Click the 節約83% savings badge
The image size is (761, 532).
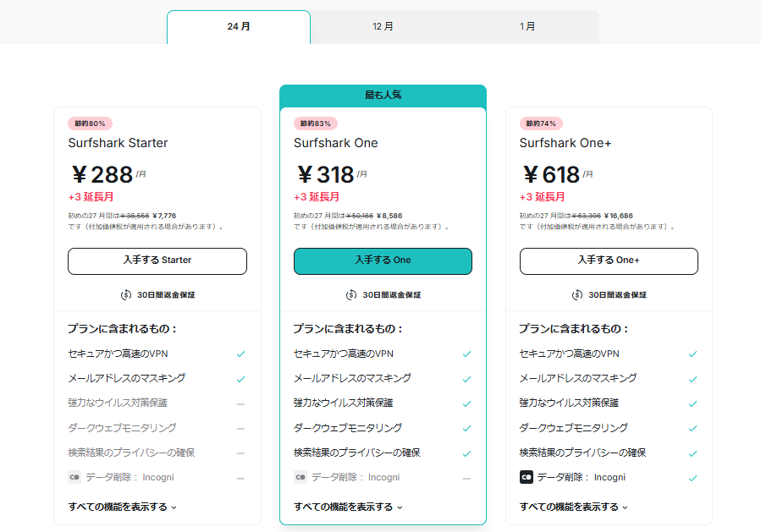(x=316, y=123)
